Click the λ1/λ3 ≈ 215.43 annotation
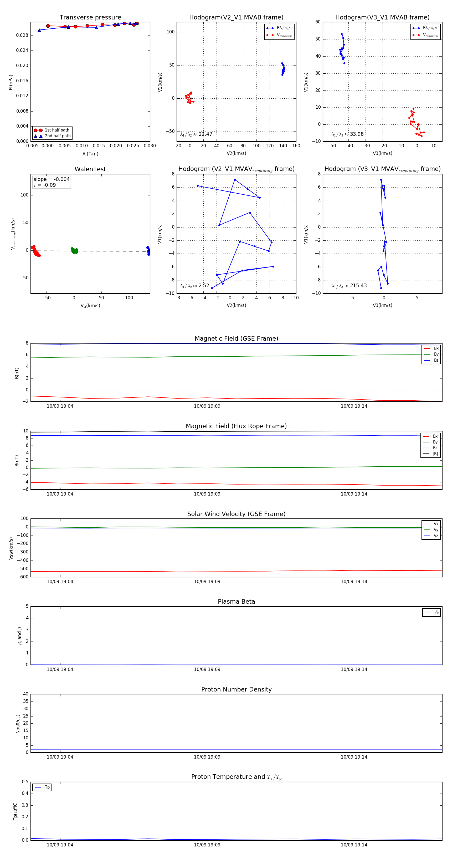The height and width of the screenshot is (868, 473). [349, 286]
